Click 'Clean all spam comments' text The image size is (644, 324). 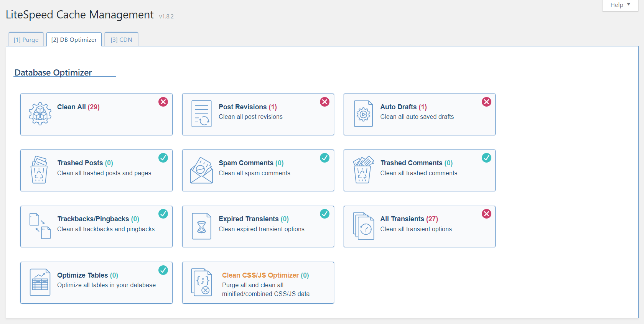click(x=254, y=173)
